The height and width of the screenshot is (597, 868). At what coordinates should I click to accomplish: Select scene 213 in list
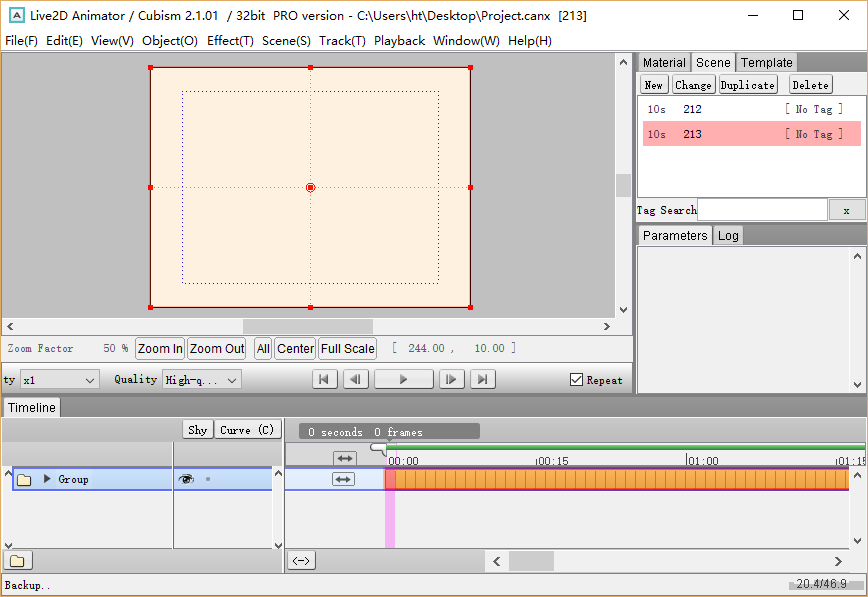point(752,134)
